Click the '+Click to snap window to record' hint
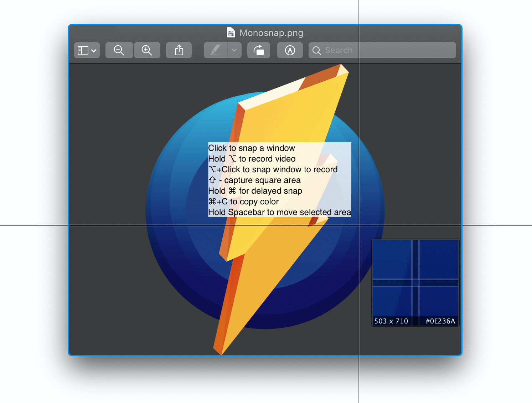 point(273,169)
